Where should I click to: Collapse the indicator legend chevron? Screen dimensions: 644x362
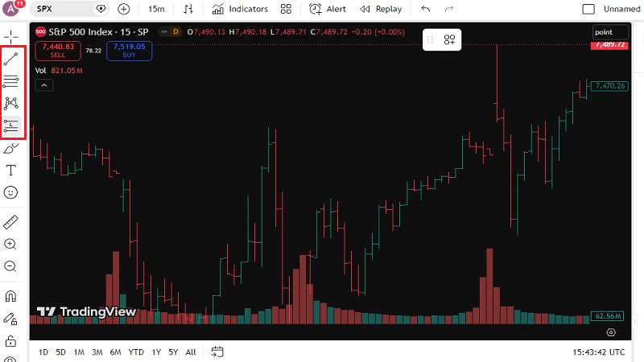[44, 85]
